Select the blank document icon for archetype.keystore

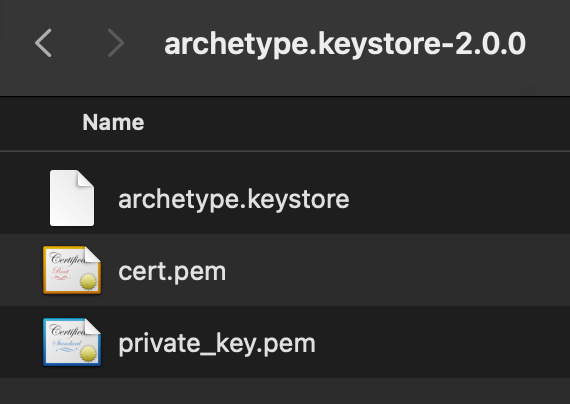point(72,198)
